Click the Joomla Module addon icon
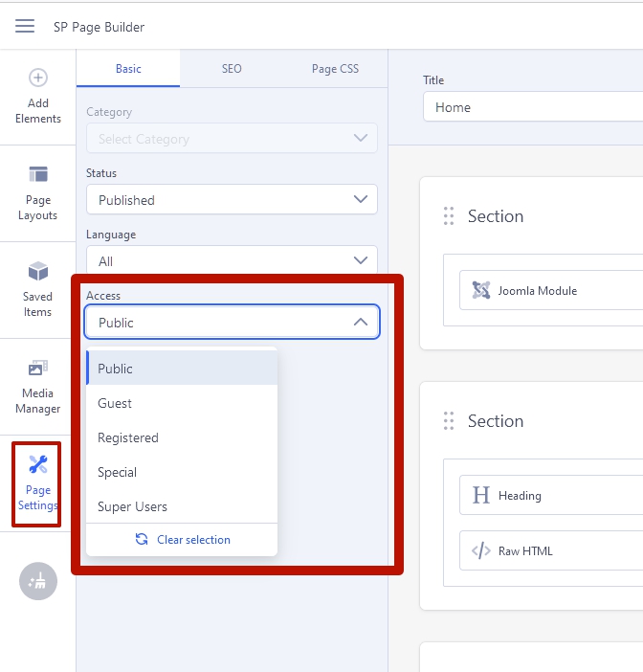 click(481, 291)
